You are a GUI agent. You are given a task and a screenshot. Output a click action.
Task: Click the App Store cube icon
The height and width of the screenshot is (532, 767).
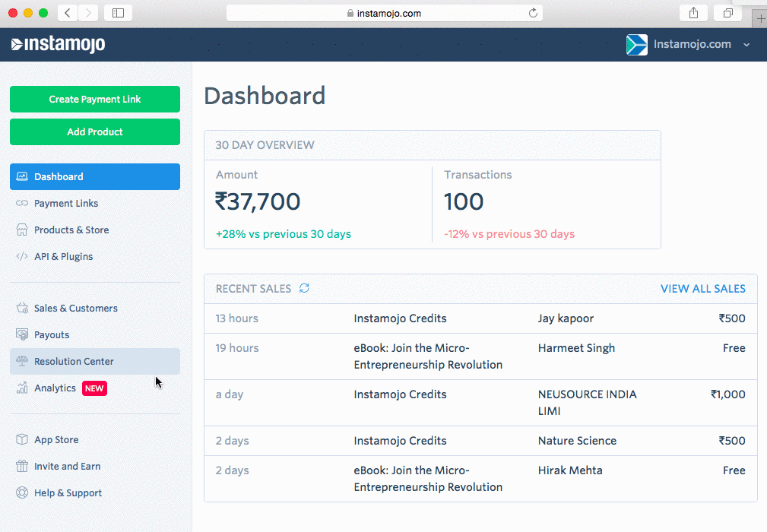[x=22, y=440]
